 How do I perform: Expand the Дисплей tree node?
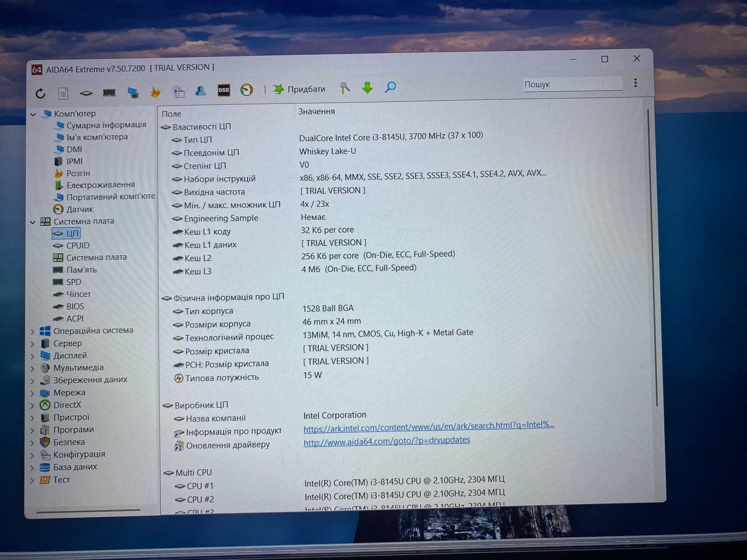point(33,356)
